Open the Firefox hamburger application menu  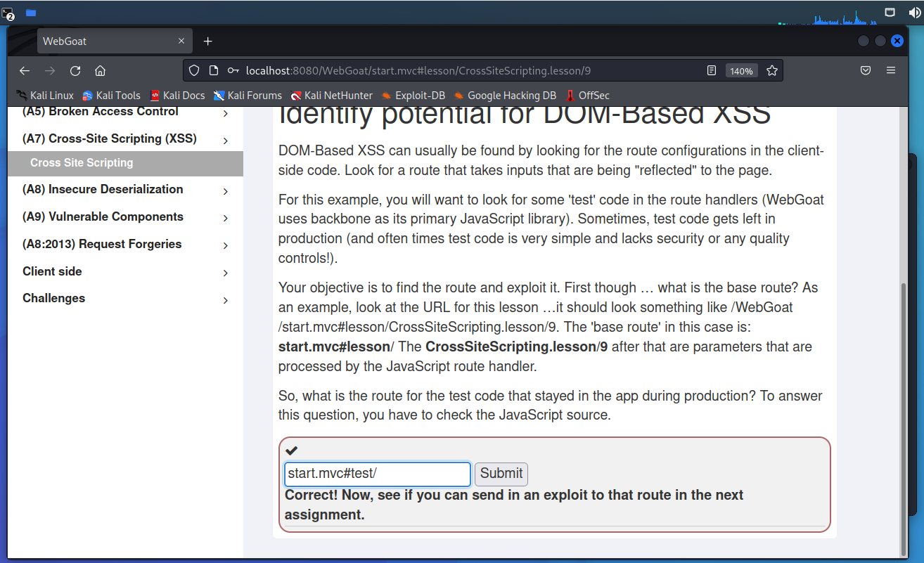click(x=891, y=70)
